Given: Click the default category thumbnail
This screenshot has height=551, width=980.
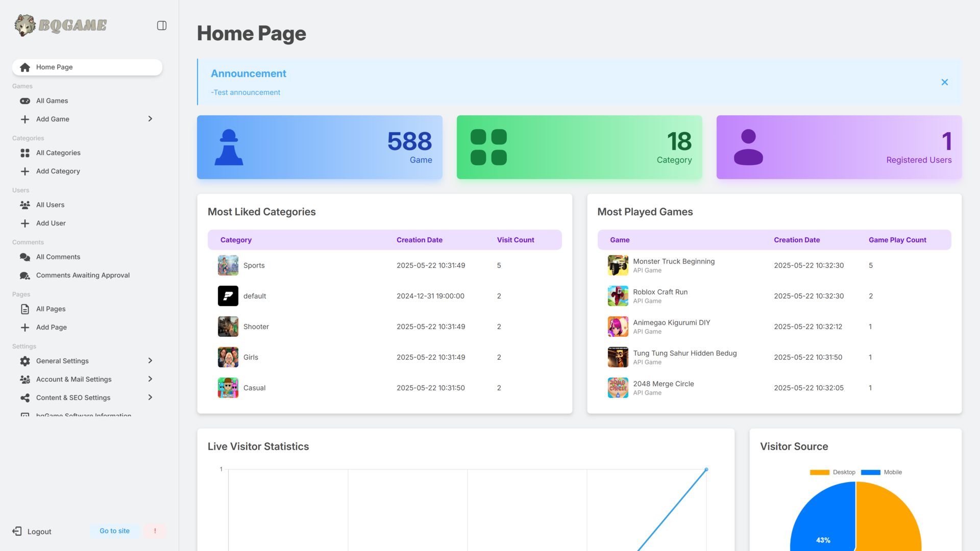Looking at the screenshot, I should 228,296.
